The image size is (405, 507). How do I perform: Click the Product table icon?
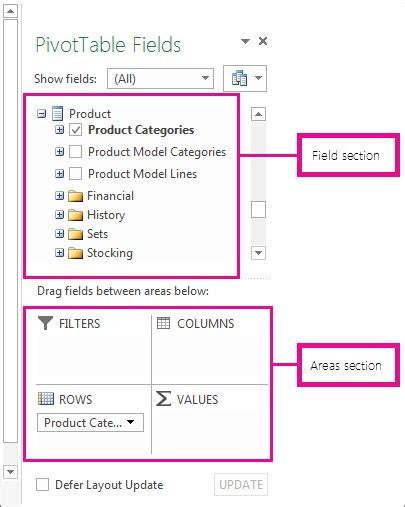58,114
